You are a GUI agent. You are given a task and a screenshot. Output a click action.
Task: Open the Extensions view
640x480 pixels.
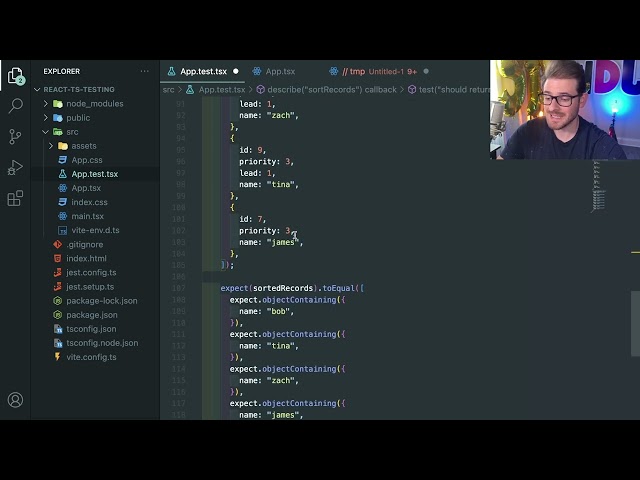pos(15,198)
